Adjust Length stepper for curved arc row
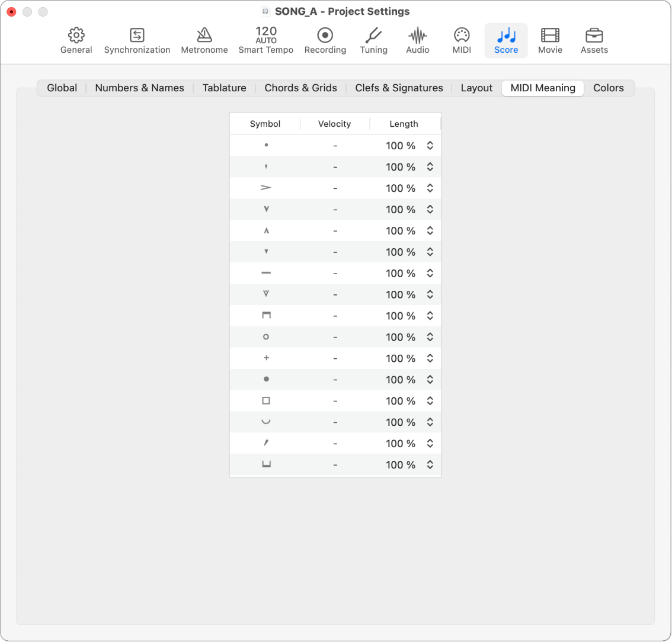The image size is (672, 642). [x=430, y=422]
